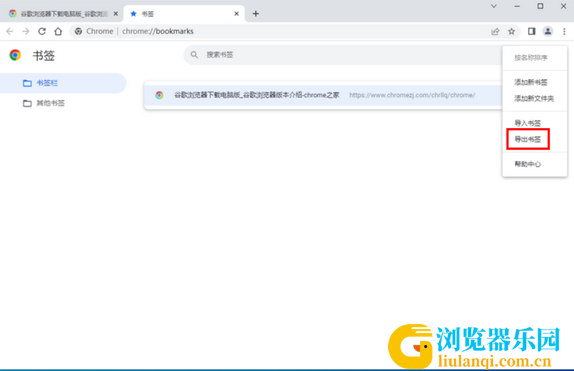Go back to previous page
Viewport: 574px width, 371px height.
[x=10, y=31]
